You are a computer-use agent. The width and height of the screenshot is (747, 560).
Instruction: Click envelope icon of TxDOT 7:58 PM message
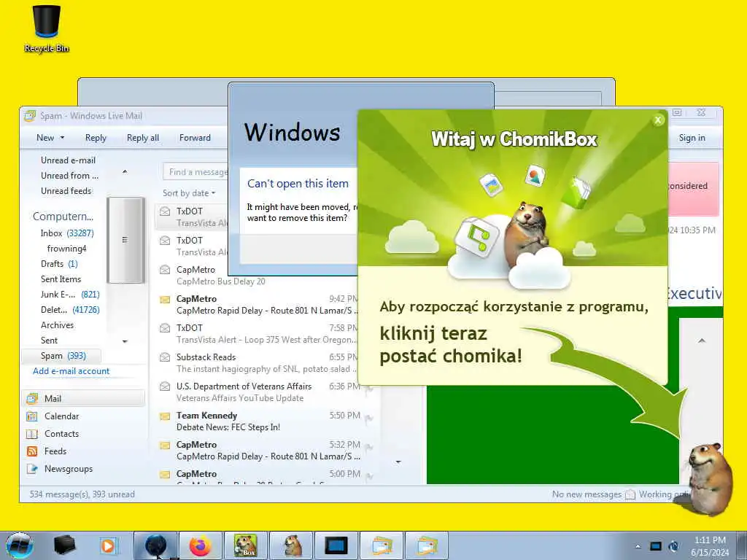point(165,327)
